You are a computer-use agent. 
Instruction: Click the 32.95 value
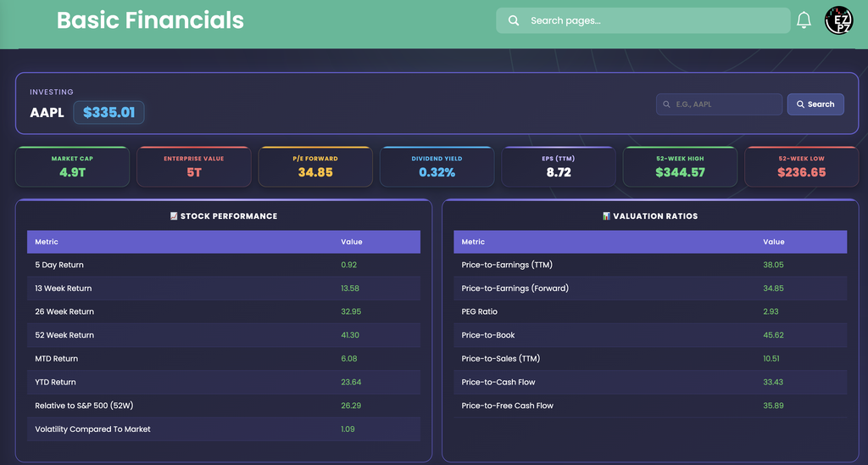tap(351, 311)
